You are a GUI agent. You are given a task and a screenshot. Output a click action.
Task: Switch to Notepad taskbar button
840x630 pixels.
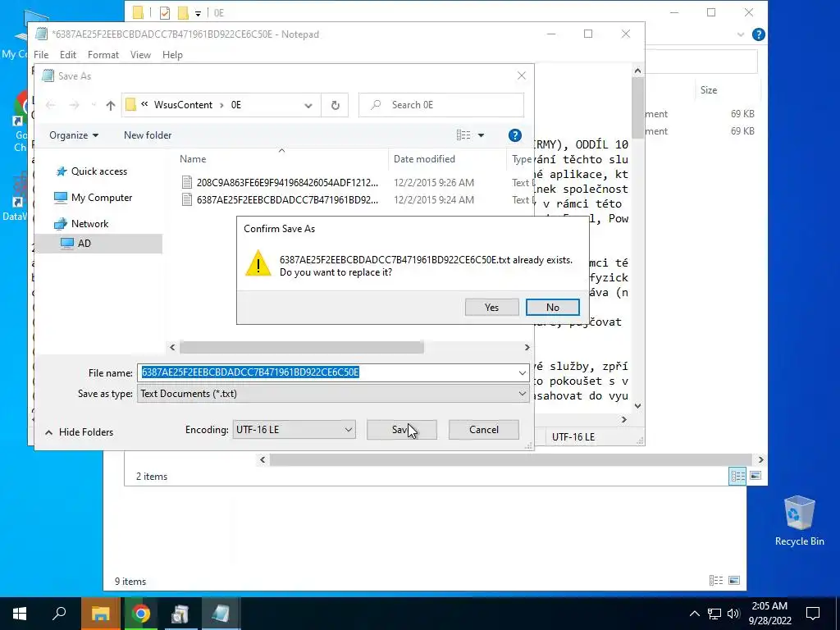click(x=221, y=614)
